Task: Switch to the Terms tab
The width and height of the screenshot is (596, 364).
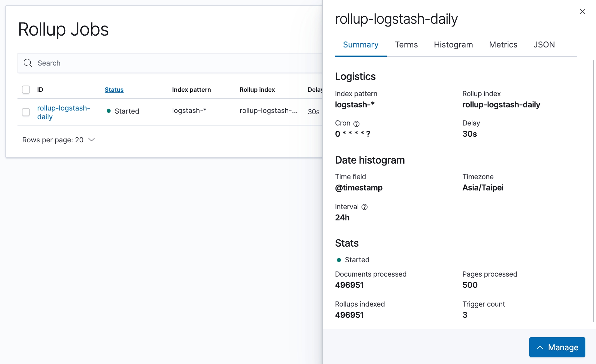Action: (406, 45)
